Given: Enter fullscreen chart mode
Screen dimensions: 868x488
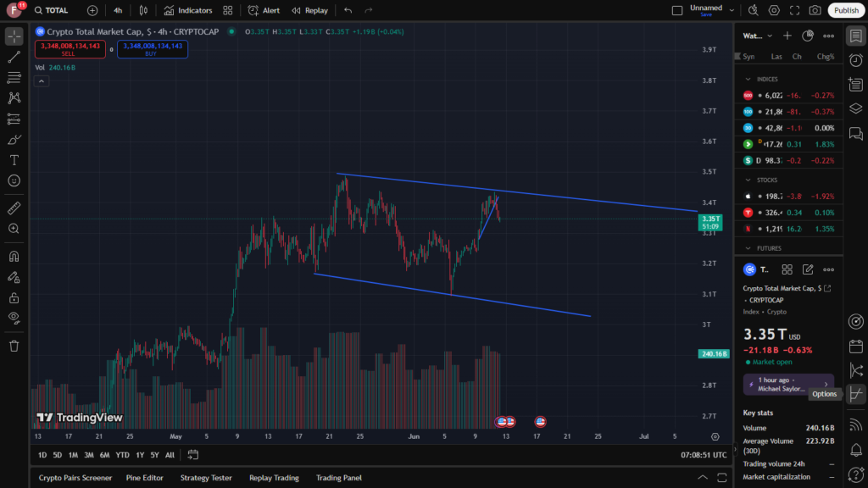Looking at the screenshot, I should coord(794,10).
